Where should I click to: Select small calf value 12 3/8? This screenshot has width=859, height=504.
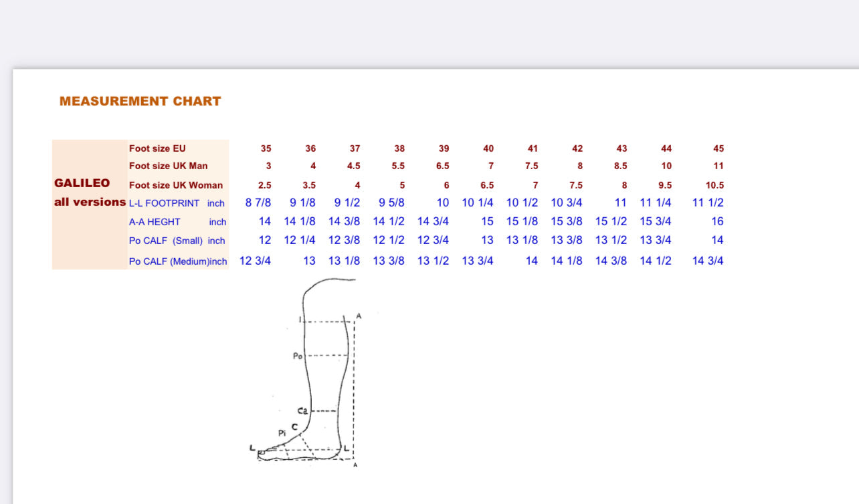pyautogui.click(x=345, y=240)
